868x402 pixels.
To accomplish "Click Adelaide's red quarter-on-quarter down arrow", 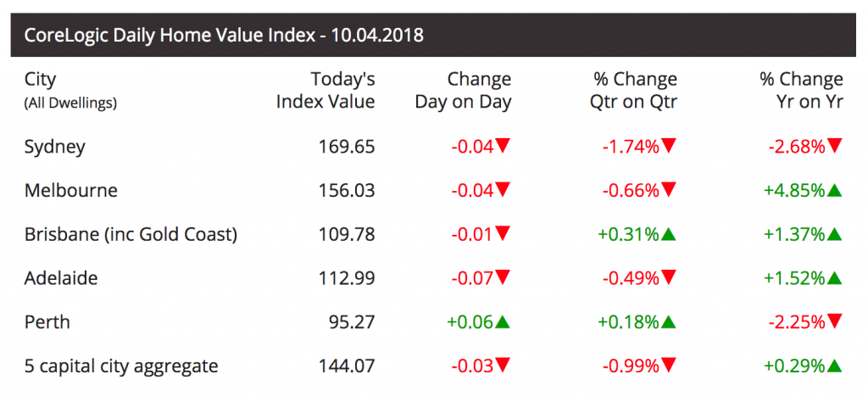I will coord(669,278).
